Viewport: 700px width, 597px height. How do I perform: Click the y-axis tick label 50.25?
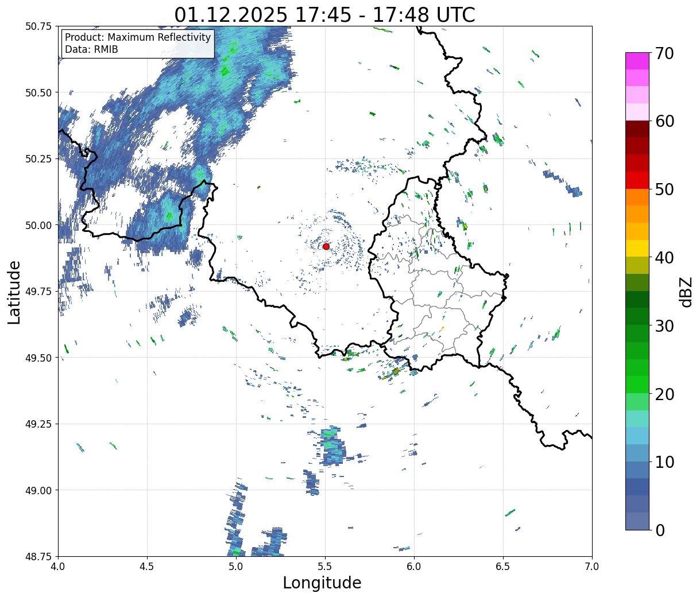coord(38,159)
